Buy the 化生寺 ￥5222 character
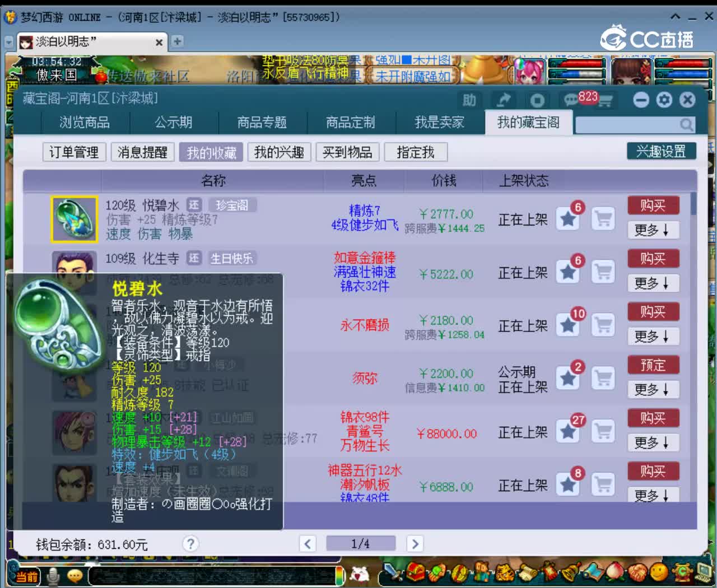This screenshot has height=588, width=717. 653,259
